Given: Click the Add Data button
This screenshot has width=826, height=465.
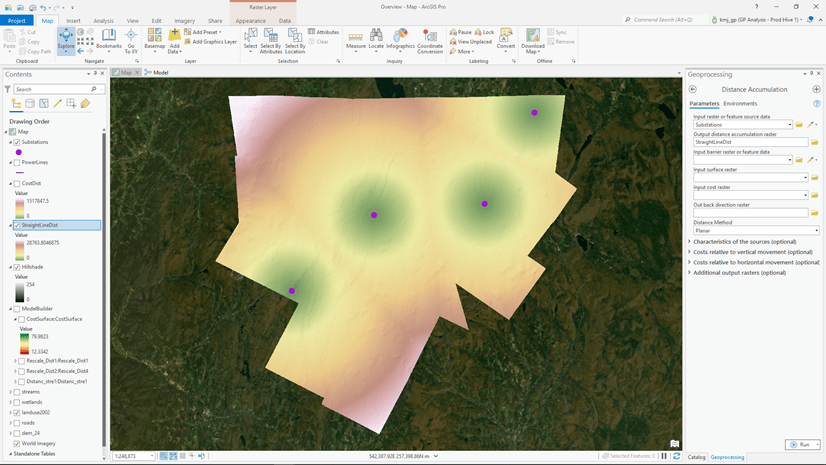Looking at the screenshot, I should 174,41.
